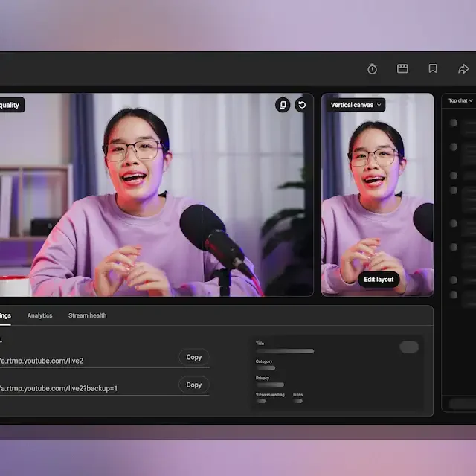This screenshot has height=476, width=476.
Task: Switch to the Stream health tab
Action: (x=88, y=315)
